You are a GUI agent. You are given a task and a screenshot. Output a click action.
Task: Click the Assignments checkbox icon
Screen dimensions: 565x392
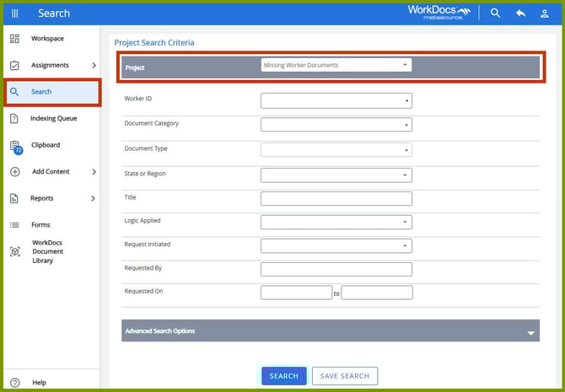pos(14,65)
